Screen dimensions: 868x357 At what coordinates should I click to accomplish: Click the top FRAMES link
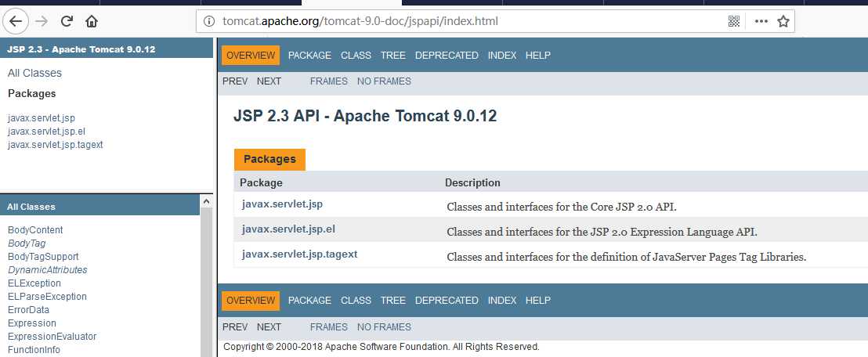click(329, 81)
